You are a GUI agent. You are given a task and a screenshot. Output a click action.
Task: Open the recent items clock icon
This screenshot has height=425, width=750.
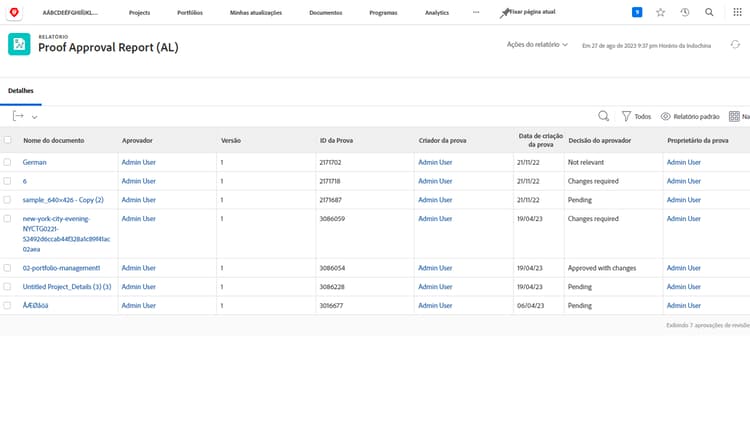tap(685, 12)
